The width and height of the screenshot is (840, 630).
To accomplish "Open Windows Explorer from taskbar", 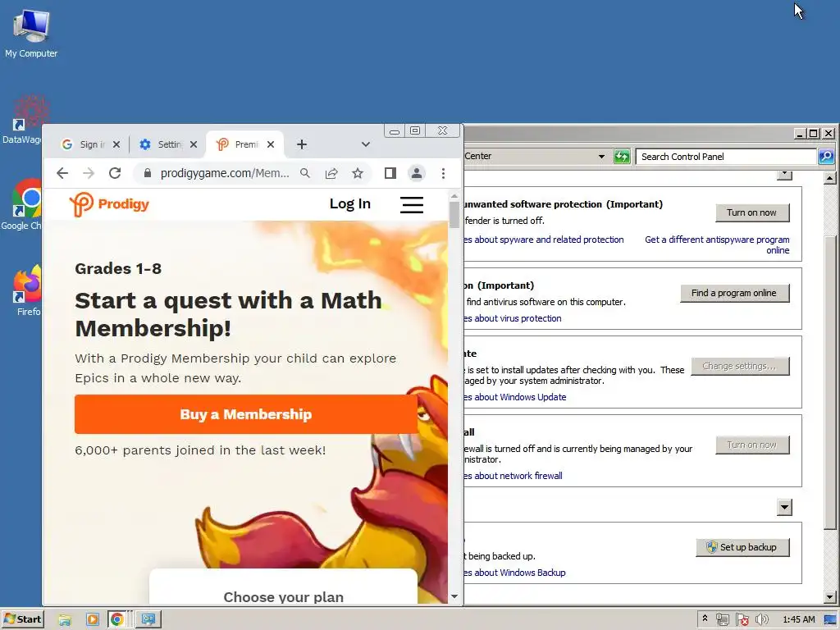I will tap(65, 620).
